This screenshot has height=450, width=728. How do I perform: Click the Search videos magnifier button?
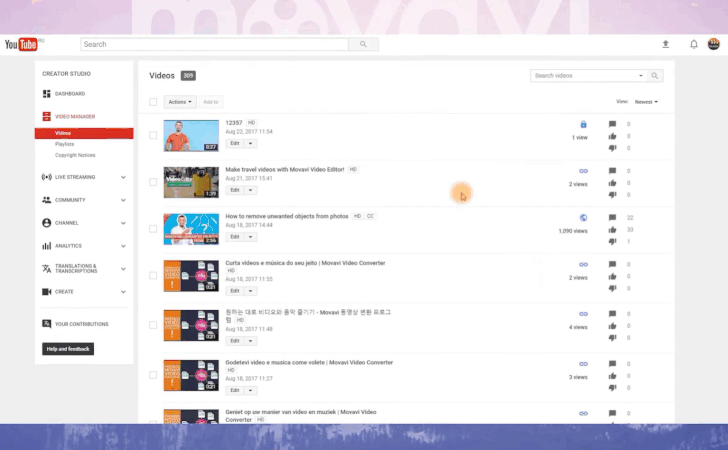pos(655,76)
